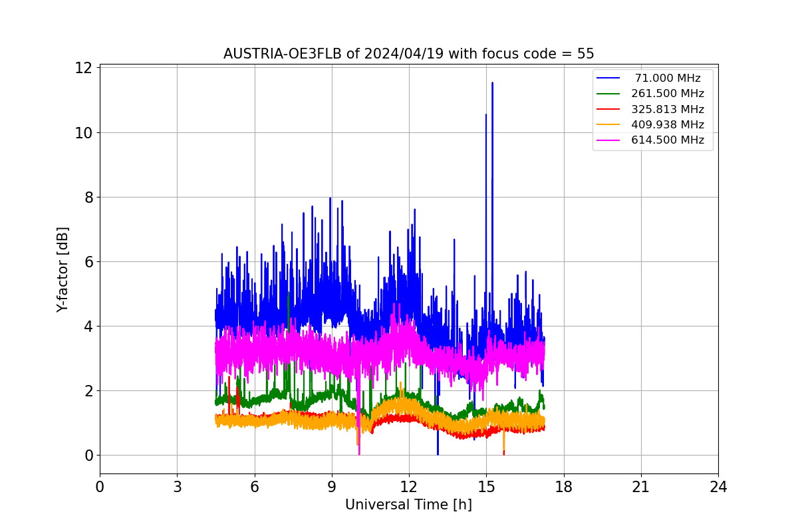Click the orange line swatch in legend
Image resolution: width=798 pixels, height=532 pixels.
[x=608, y=124]
